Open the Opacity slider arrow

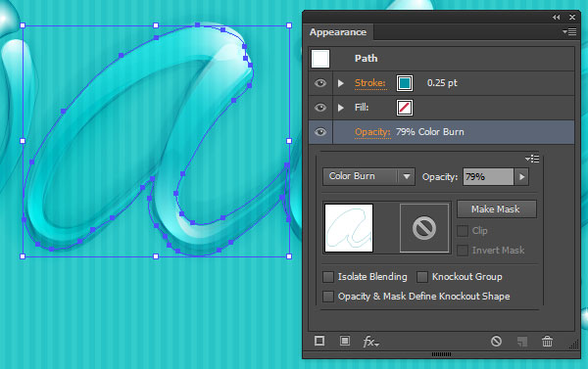click(521, 177)
